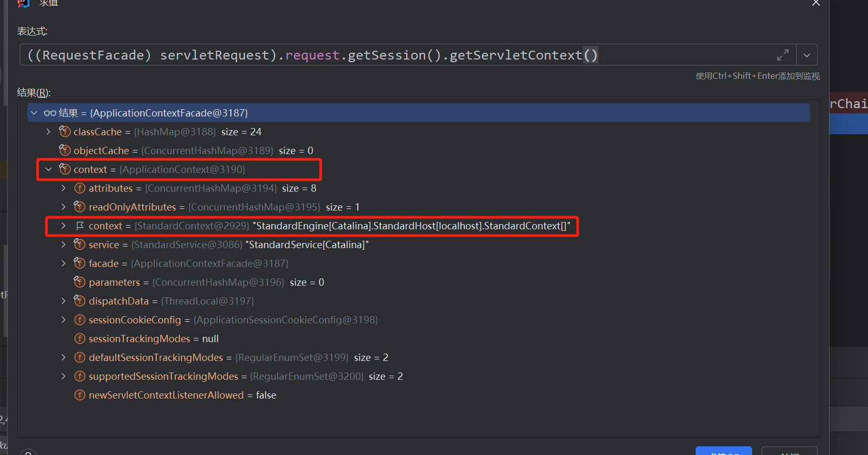This screenshot has height=455, width=868.
Task: Select the parameters ConcurrentHashMap@3196 row
Action: (x=419, y=282)
